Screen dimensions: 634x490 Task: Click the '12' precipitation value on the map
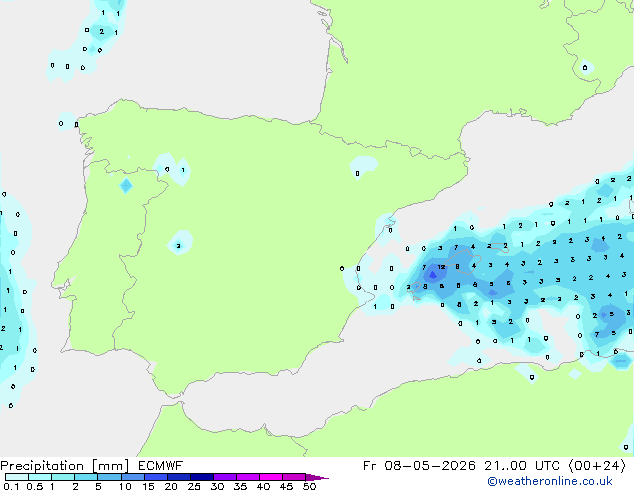pyautogui.click(x=442, y=267)
